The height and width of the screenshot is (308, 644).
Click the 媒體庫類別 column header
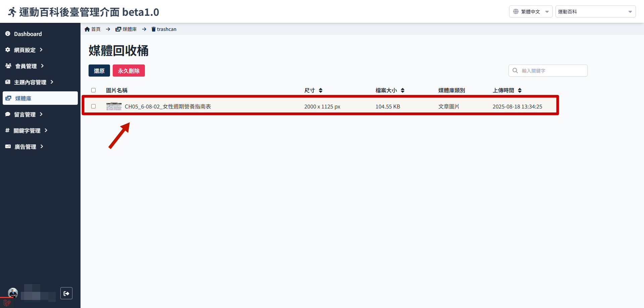click(x=452, y=90)
